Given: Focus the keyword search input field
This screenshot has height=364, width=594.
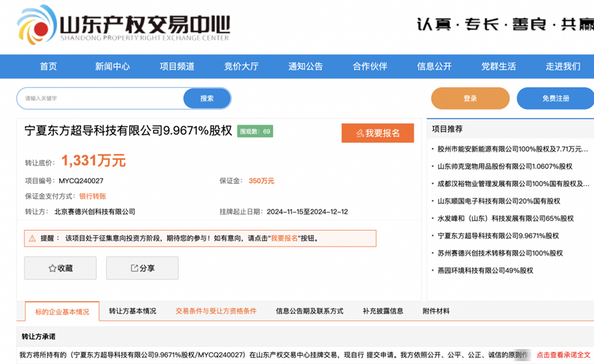Looking at the screenshot, I should click(x=100, y=98).
